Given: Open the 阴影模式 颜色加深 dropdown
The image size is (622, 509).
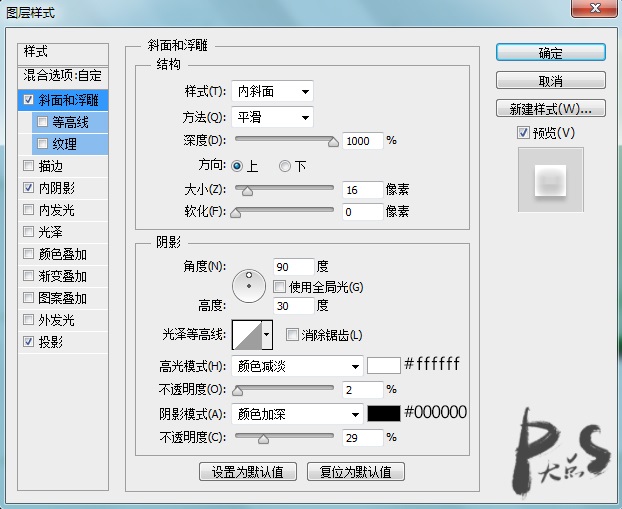Looking at the screenshot, I should pyautogui.click(x=297, y=414).
